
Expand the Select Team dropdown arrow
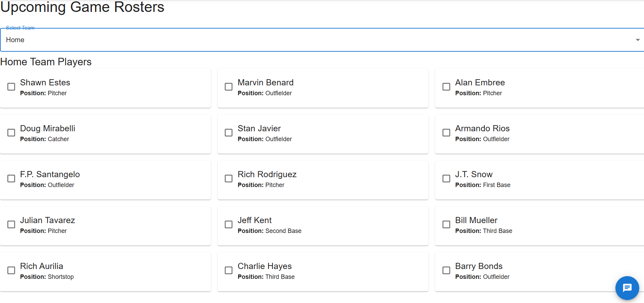pos(638,40)
